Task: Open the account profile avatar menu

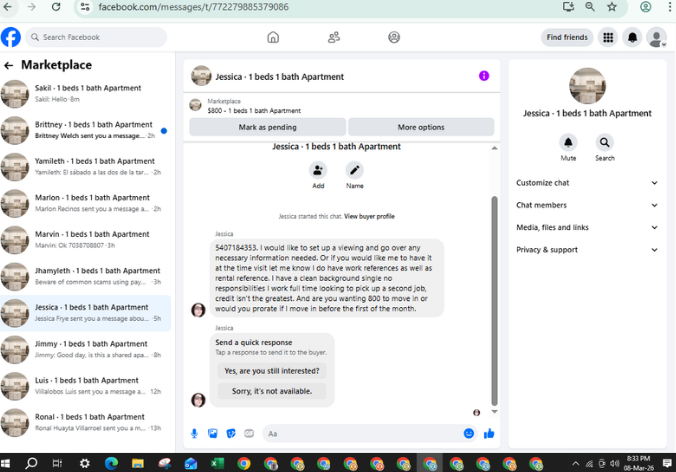Action: (656, 38)
